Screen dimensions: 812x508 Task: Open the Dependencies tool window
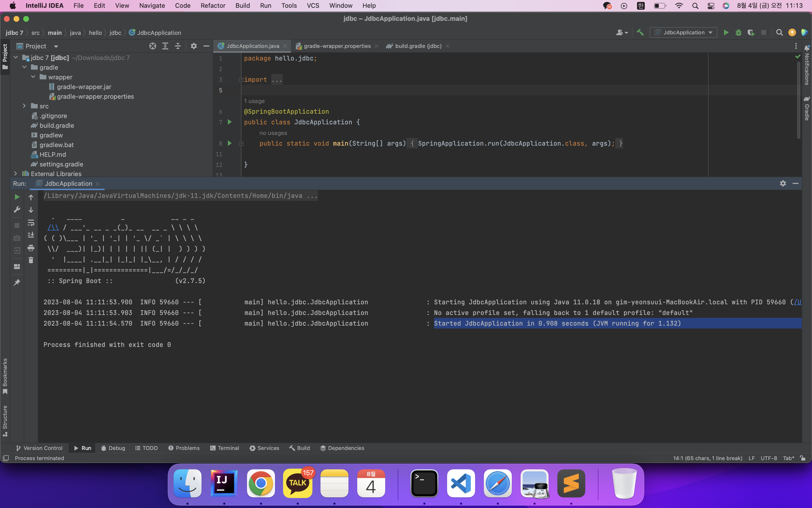click(x=342, y=448)
